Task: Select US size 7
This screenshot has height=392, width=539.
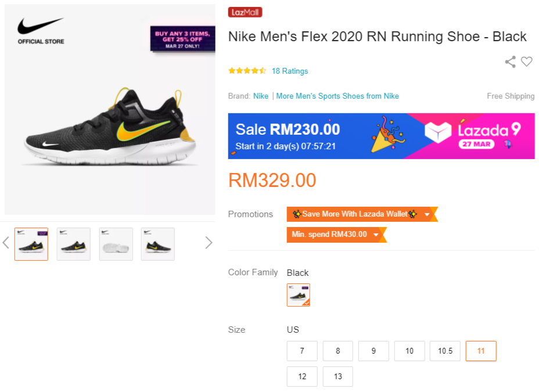Action: [302, 351]
